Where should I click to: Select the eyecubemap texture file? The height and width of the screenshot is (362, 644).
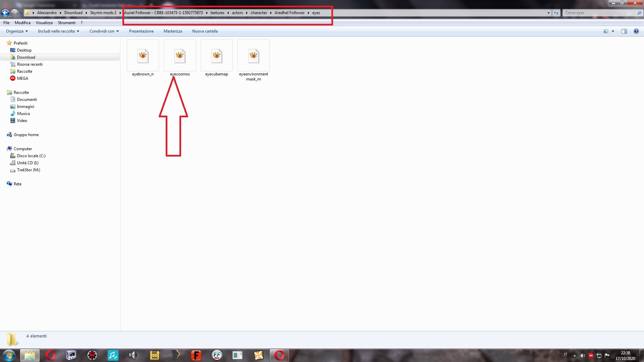217,58
